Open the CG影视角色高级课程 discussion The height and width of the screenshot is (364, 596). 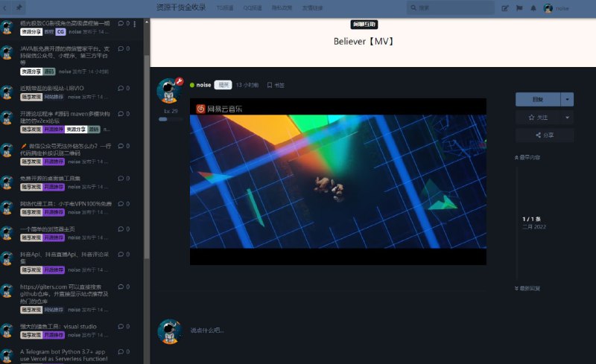[x=65, y=23]
